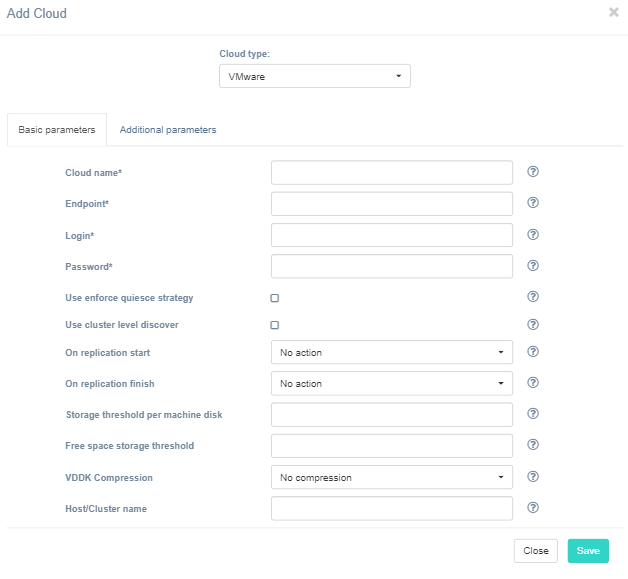Click help icon for enforce quiesce strategy
628x579 pixels.
533,297
